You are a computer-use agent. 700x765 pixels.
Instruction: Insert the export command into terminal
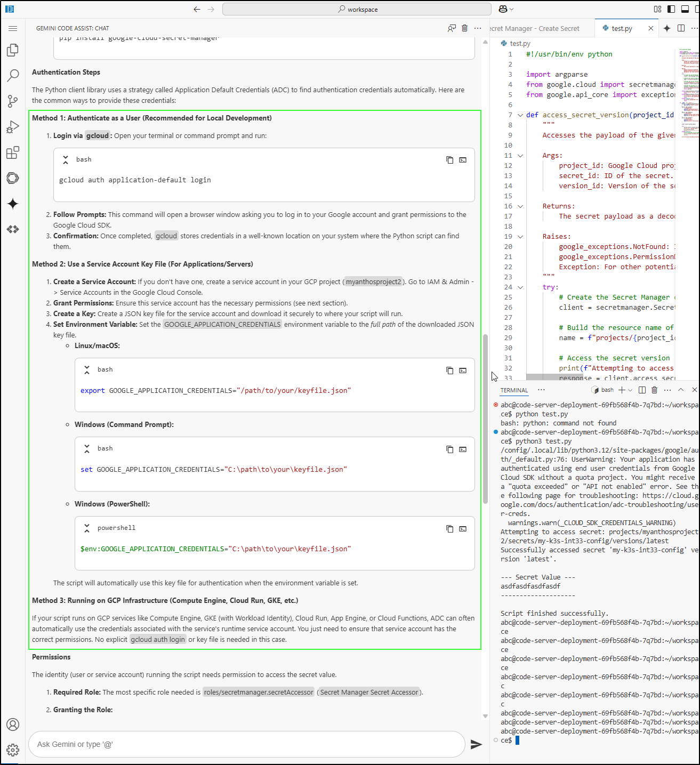point(463,370)
